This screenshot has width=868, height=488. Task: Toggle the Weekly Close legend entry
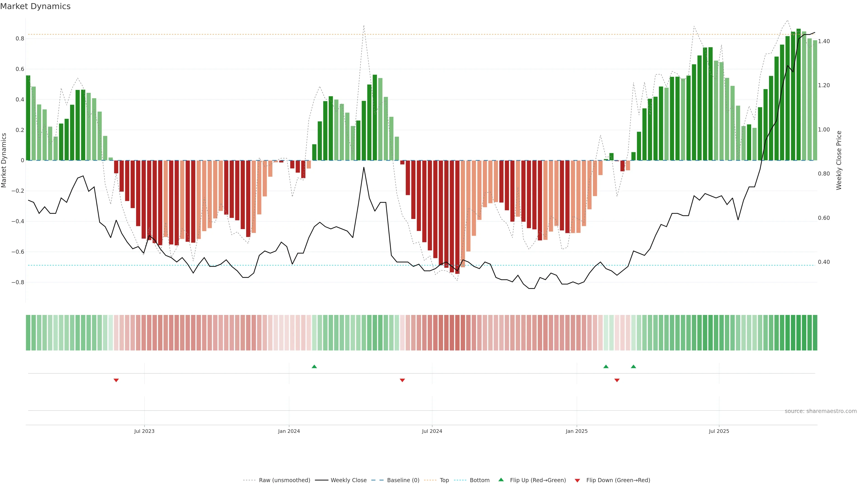[348, 480]
